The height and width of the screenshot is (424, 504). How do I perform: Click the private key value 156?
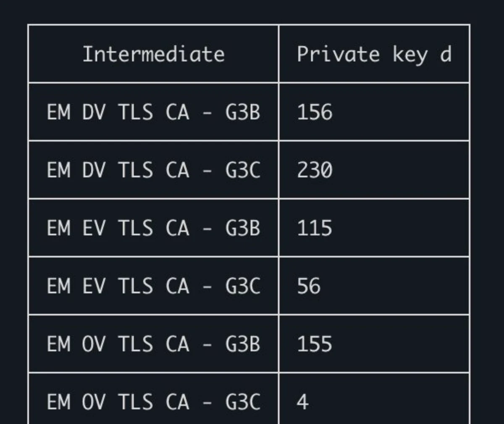[x=315, y=112]
